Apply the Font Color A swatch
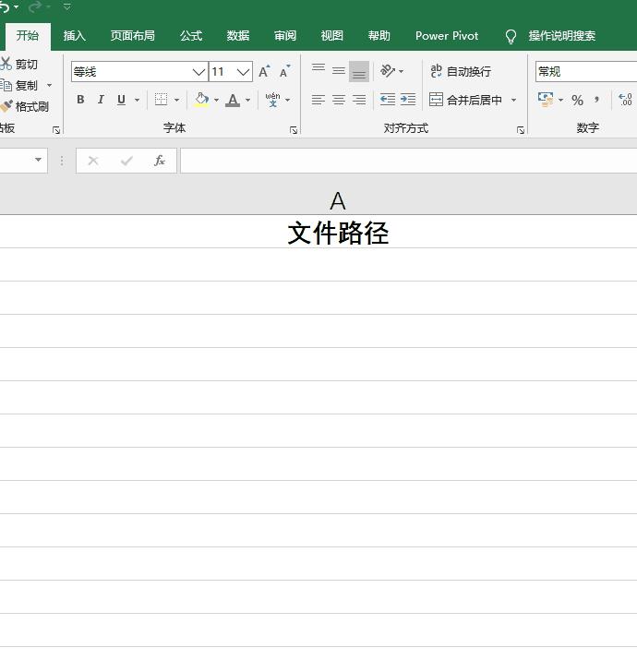Viewport: 637px width, 672px height. pyautogui.click(x=233, y=100)
